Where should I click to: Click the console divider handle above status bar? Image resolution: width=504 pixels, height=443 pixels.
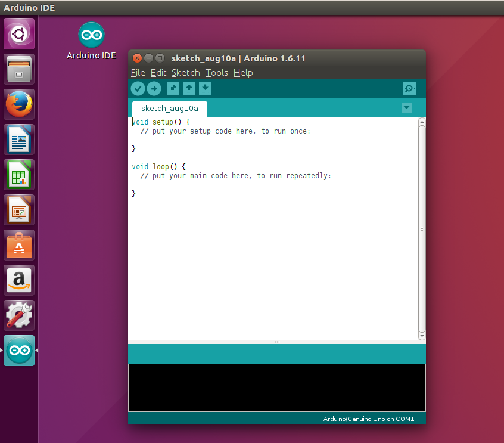(x=277, y=342)
